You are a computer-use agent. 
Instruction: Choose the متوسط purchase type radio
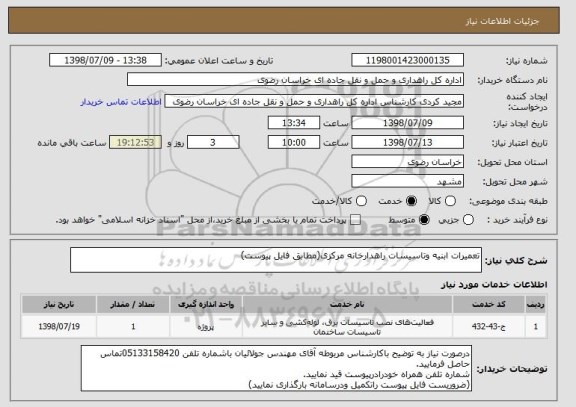tap(424, 220)
